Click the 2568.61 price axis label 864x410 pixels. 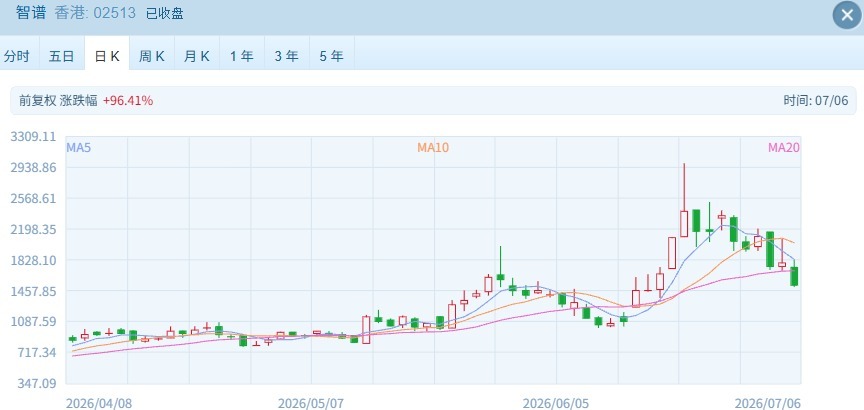33,198
